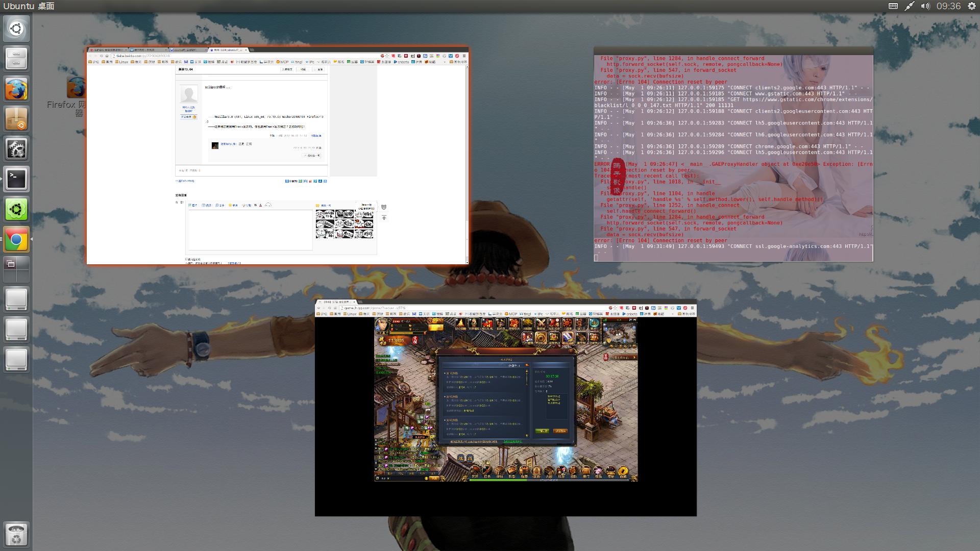Tick the checkbox below the reply box
Viewport: 980px width, 551px height.
[x=186, y=259]
